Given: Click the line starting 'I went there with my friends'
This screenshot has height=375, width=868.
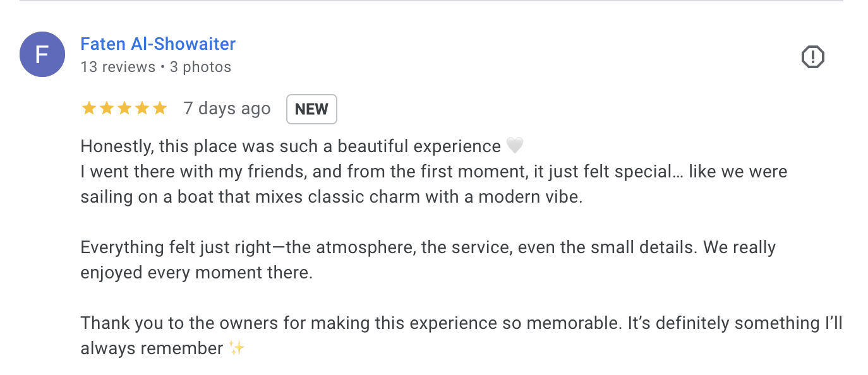Looking at the screenshot, I should pos(434,172).
